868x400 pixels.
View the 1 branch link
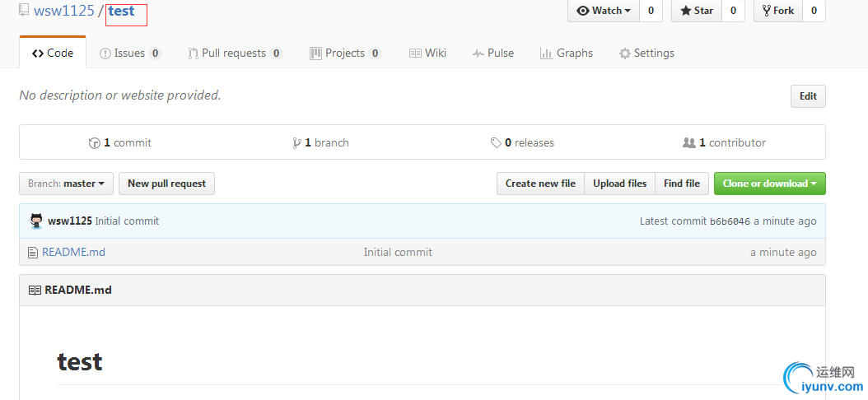[x=321, y=142]
